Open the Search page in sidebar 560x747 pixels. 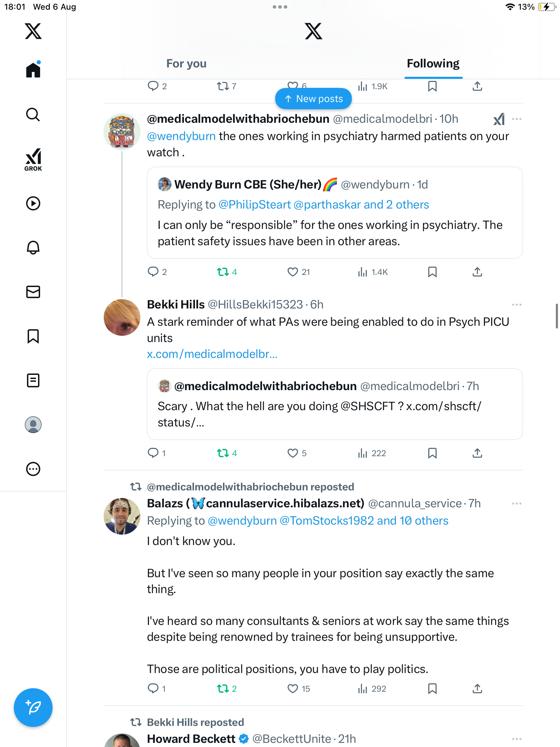(x=33, y=114)
